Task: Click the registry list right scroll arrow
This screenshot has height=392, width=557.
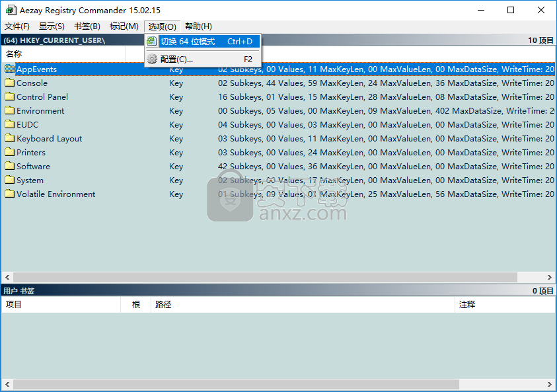Action: (x=549, y=277)
